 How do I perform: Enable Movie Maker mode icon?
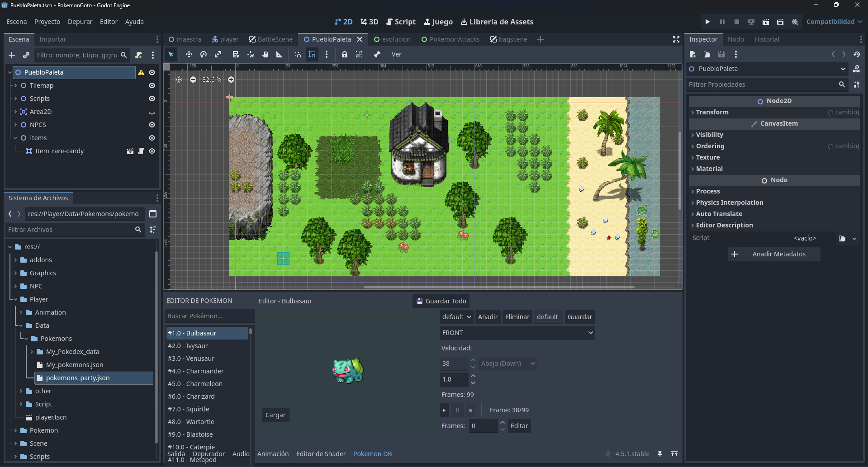coord(795,22)
